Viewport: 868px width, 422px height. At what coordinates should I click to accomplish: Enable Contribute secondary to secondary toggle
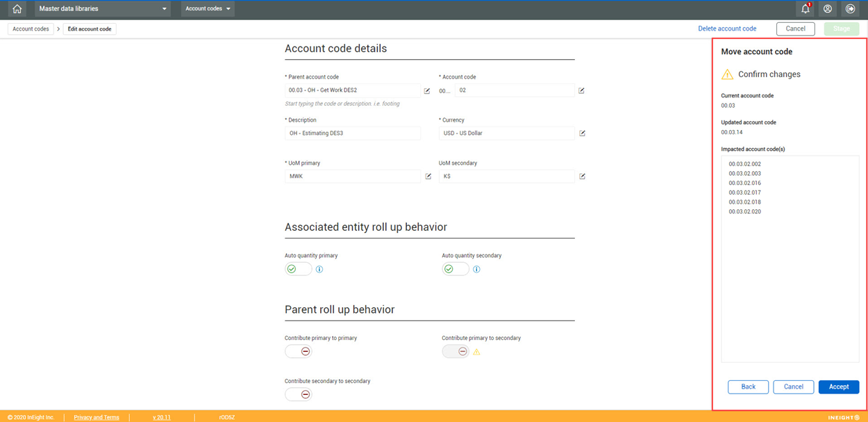click(299, 394)
